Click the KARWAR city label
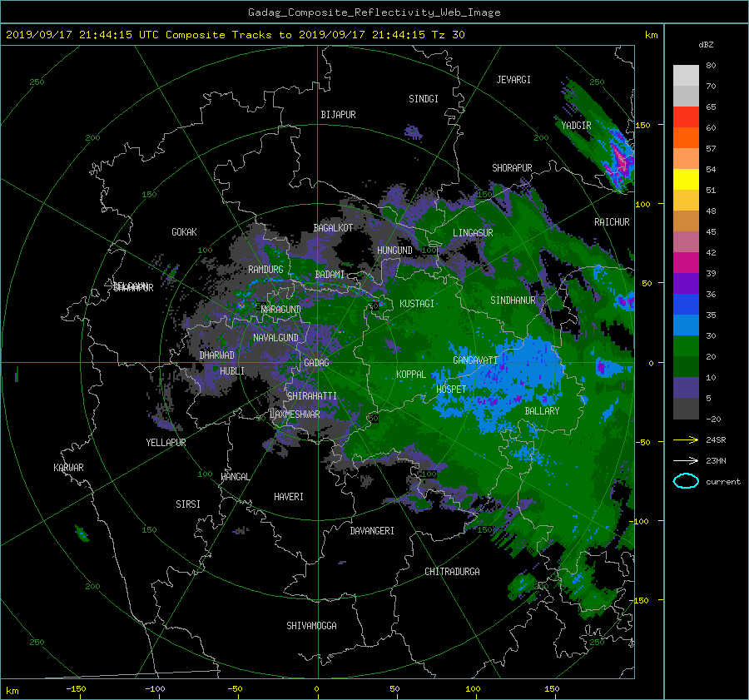 (68, 467)
